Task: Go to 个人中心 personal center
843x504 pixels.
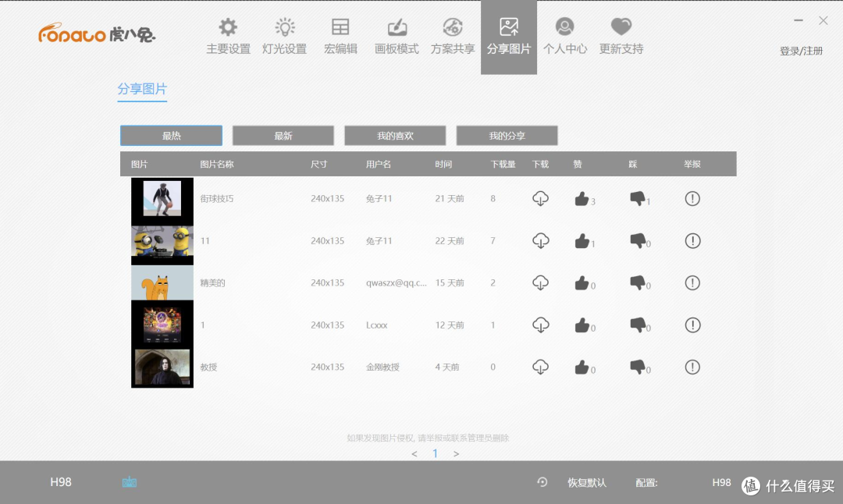Action: point(565,37)
